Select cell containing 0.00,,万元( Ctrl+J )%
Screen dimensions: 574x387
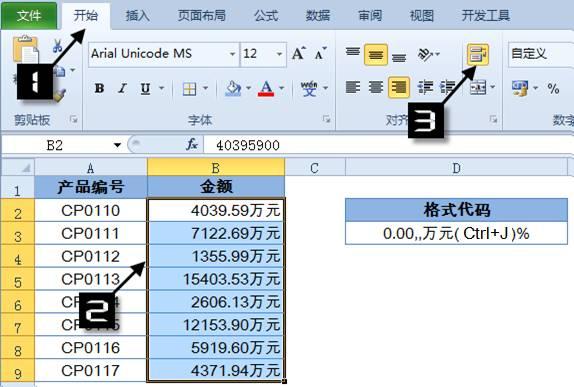coord(456,233)
